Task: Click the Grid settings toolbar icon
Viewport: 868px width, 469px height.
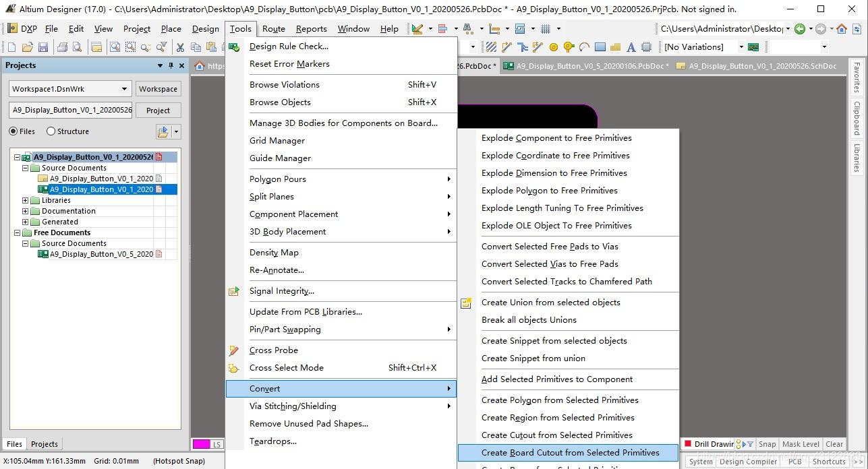Action: (546, 29)
